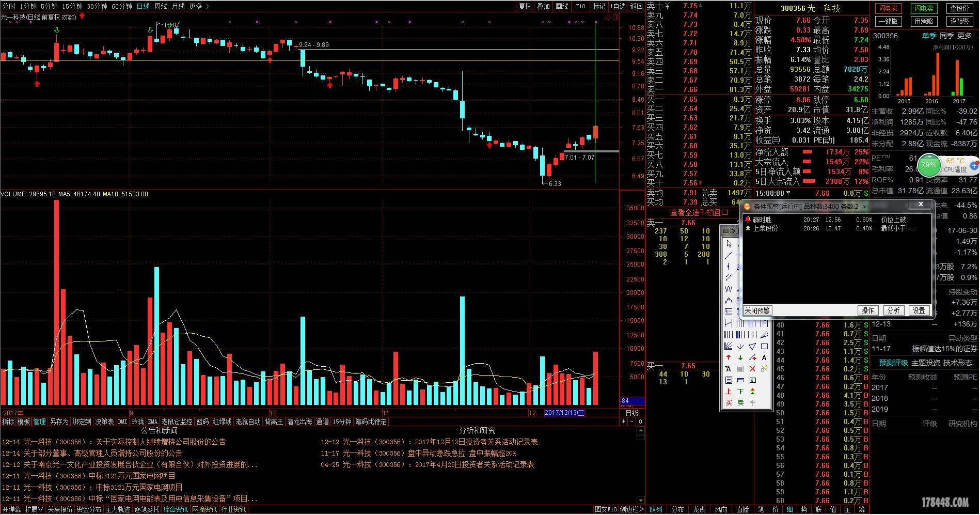Click the red X delete drawing tool

point(752,369)
